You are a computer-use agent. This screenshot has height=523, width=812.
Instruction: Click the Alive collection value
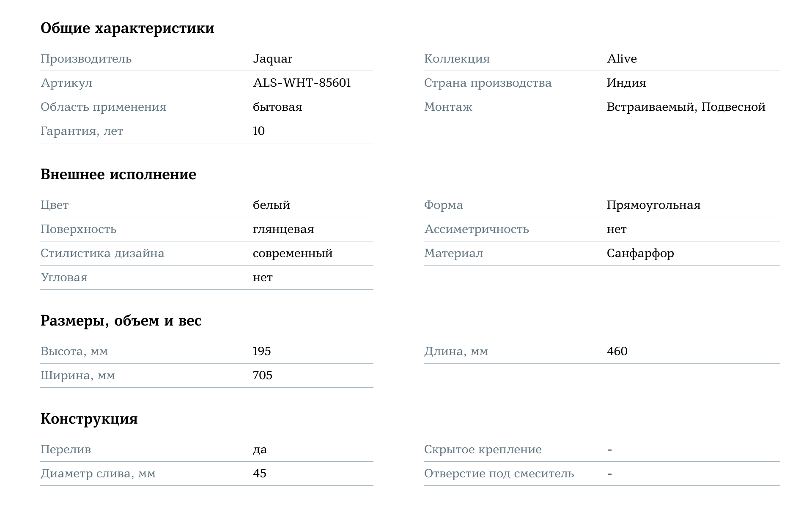coord(622,59)
